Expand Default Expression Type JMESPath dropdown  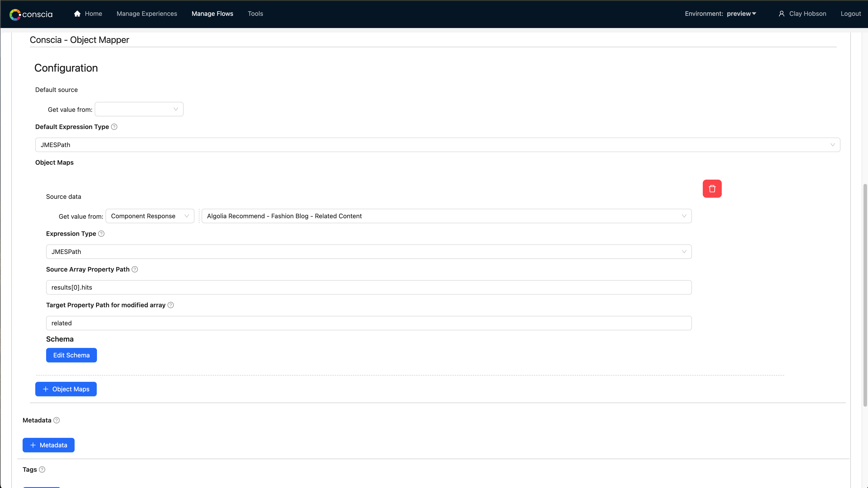click(437, 145)
